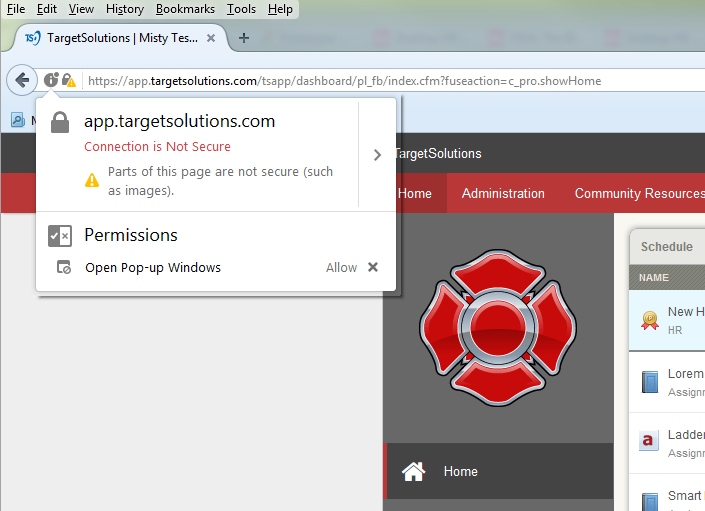705x511 pixels.
Task: Open the History menu
Action: [125, 9]
